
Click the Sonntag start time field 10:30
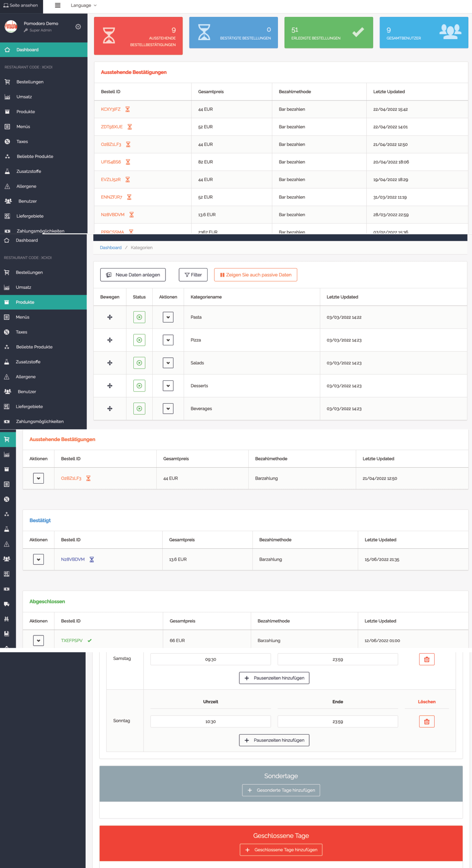[x=210, y=722]
